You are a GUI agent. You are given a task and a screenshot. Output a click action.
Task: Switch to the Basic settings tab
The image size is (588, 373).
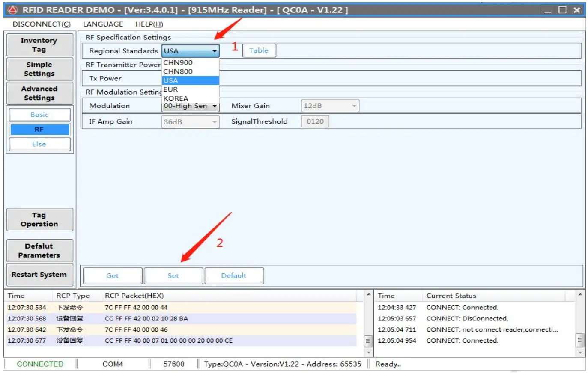[39, 115]
